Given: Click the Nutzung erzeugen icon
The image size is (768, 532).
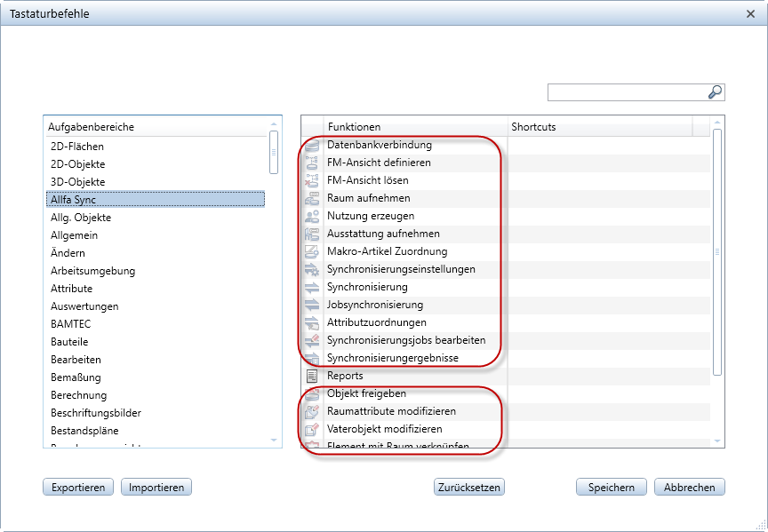Looking at the screenshot, I should [312, 217].
